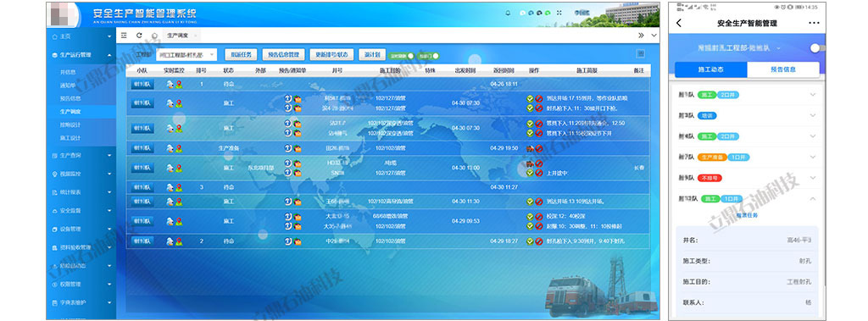
Task: Click the 预告信息管理 button
Action: (283, 55)
